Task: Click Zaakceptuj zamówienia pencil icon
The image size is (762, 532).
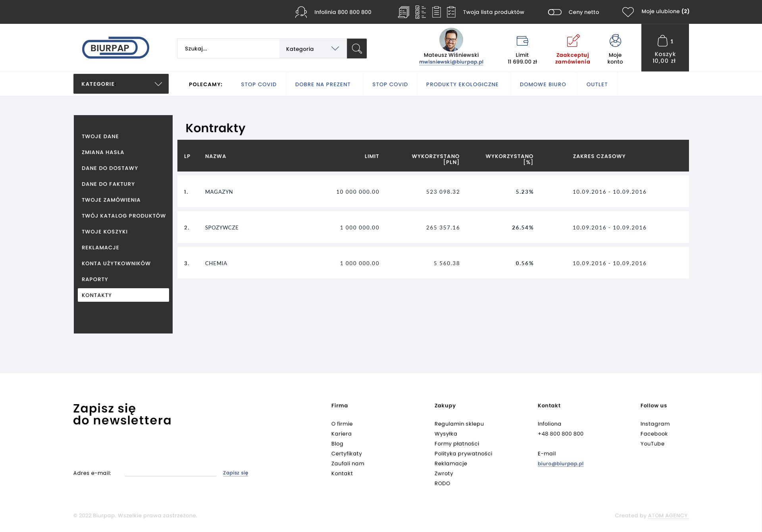Action: pyautogui.click(x=573, y=41)
